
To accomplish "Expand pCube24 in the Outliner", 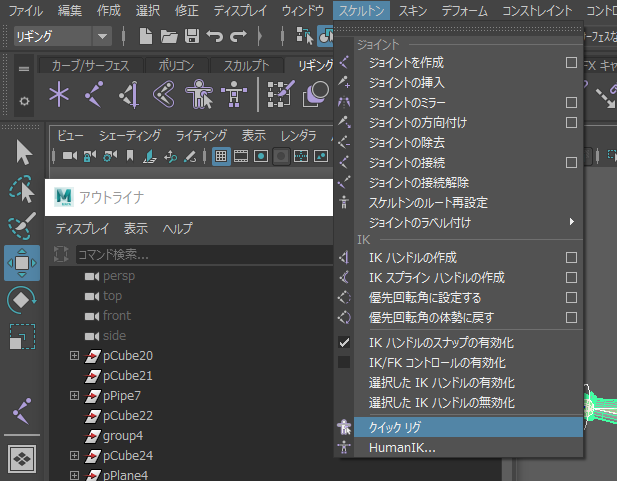I will tap(74, 455).
